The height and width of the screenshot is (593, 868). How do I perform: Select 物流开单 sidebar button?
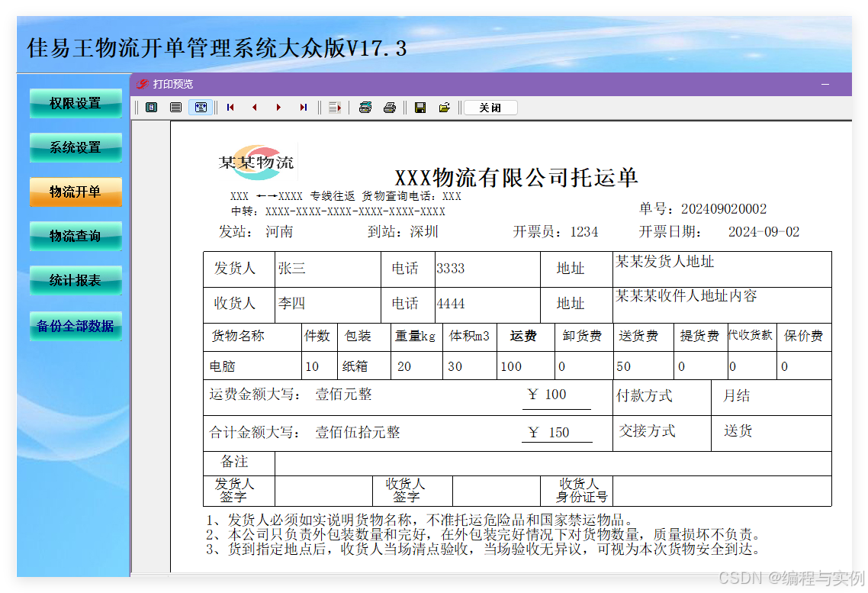click(76, 192)
